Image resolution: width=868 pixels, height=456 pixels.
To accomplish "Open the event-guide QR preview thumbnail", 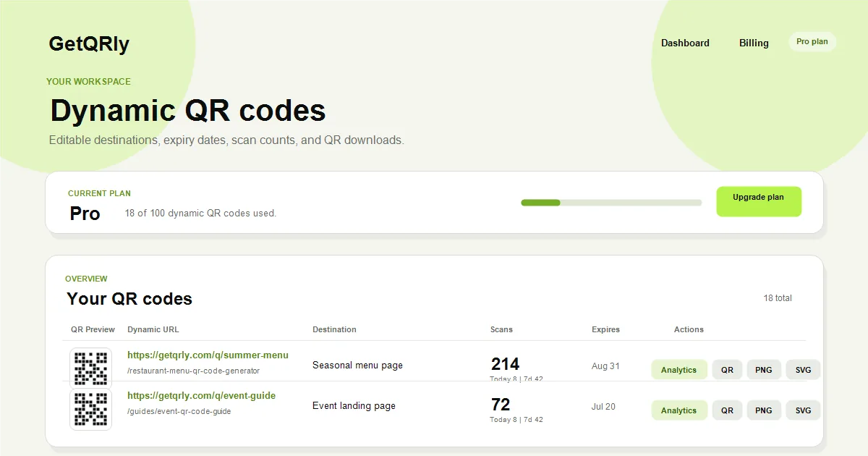I will tap(90, 409).
